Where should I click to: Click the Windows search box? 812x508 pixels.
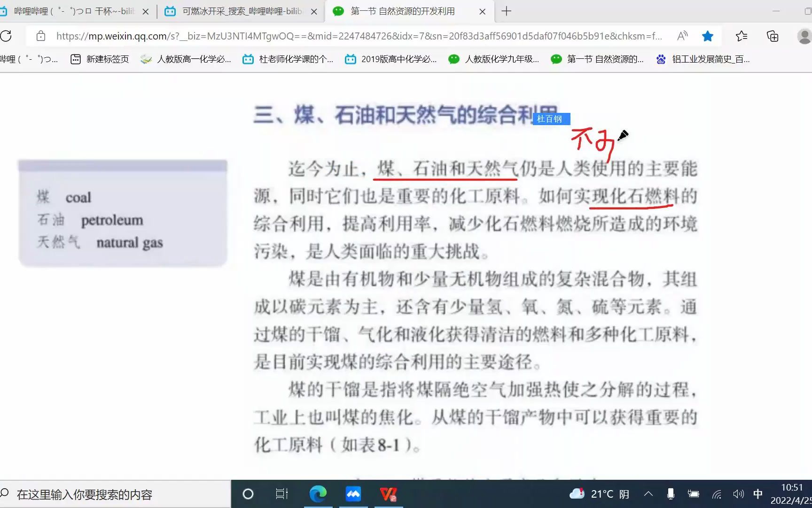[x=115, y=494]
